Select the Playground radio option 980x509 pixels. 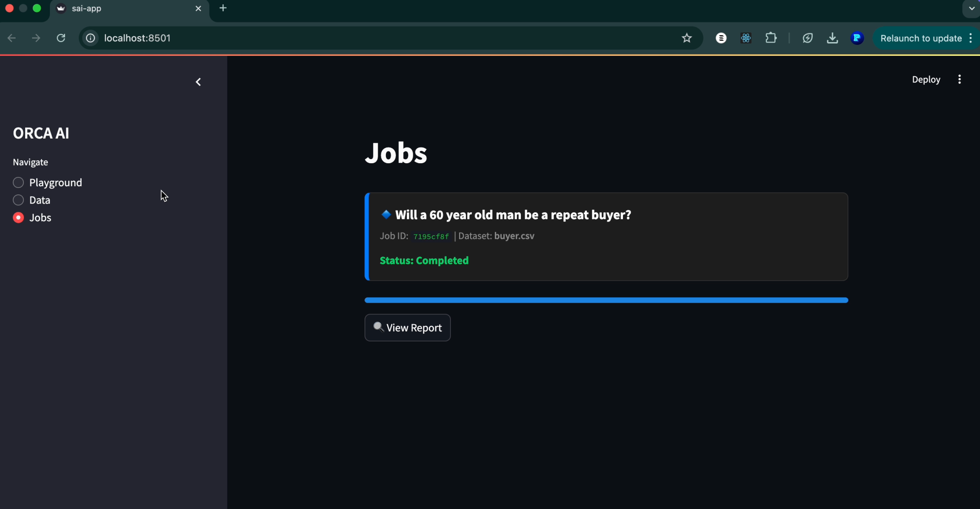click(18, 182)
